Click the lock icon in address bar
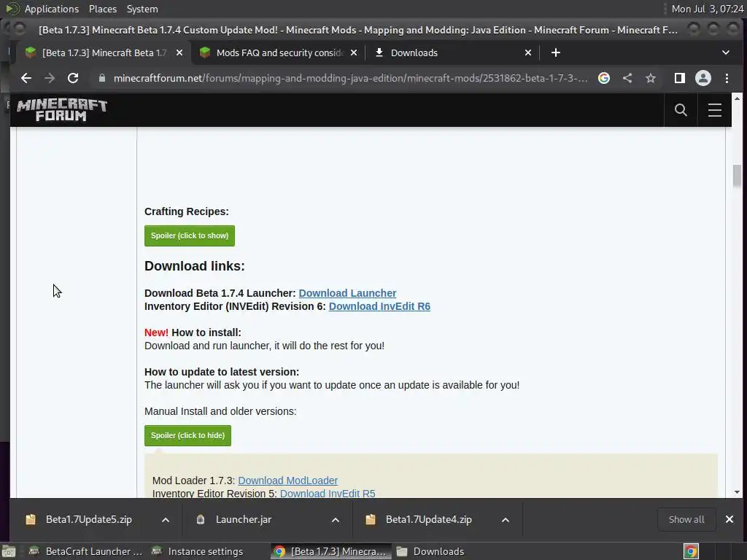This screenshot has height=560, width=747. 102,78
